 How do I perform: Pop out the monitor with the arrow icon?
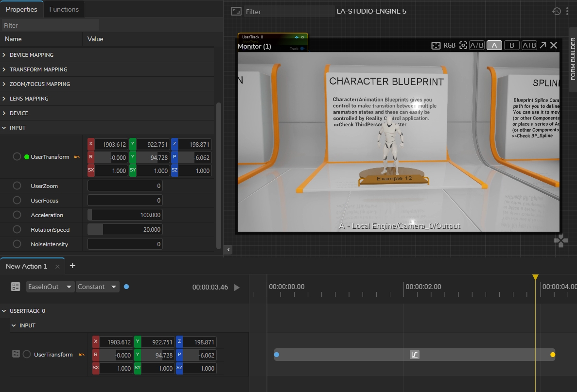click(543, 45)
